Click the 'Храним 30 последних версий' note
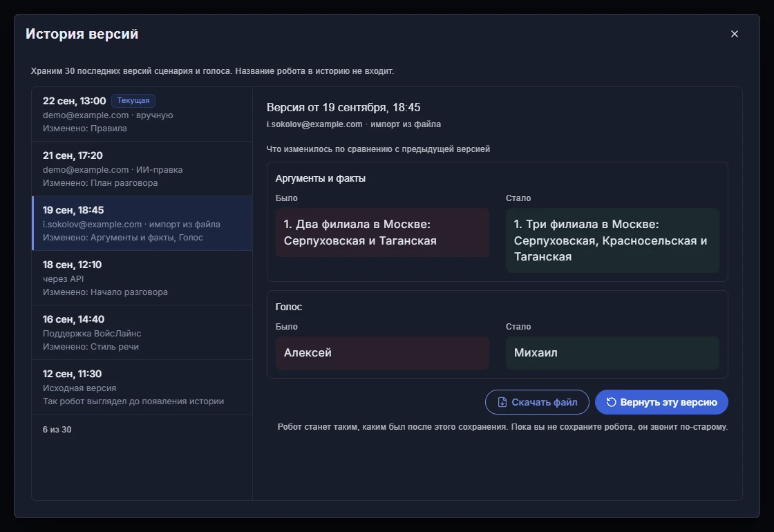774x532 pixels. (212, 71)
